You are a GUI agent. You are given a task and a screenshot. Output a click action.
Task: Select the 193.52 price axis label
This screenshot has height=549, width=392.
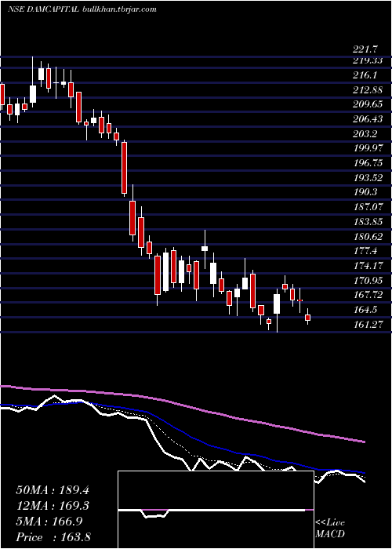click(x=368, y=178)
